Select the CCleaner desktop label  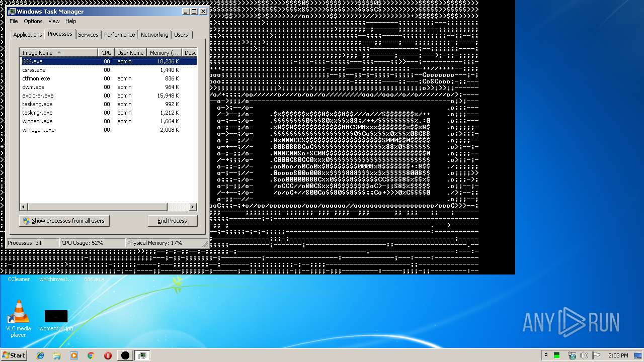(19, 279)
